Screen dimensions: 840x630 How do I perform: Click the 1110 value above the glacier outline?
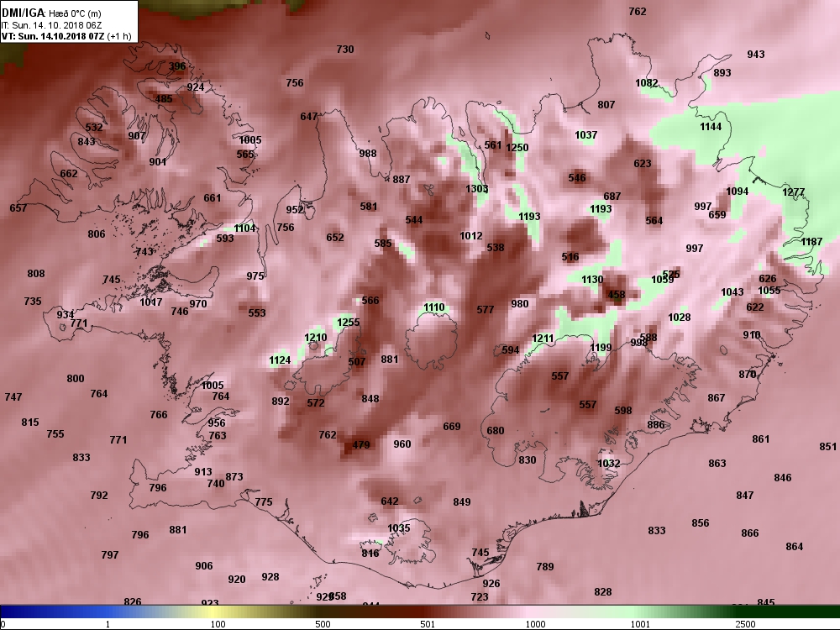pyautogui.click(x=434, y=307)
